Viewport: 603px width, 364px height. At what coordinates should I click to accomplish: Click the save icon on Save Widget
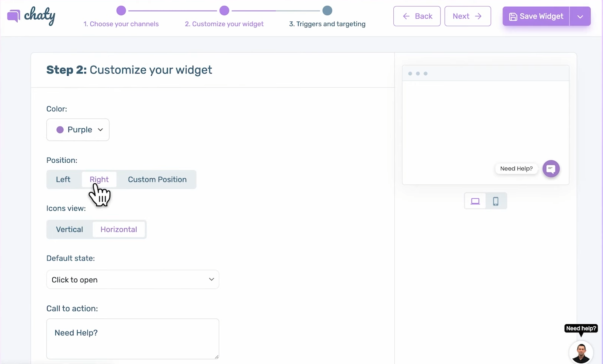click(513, 16)
